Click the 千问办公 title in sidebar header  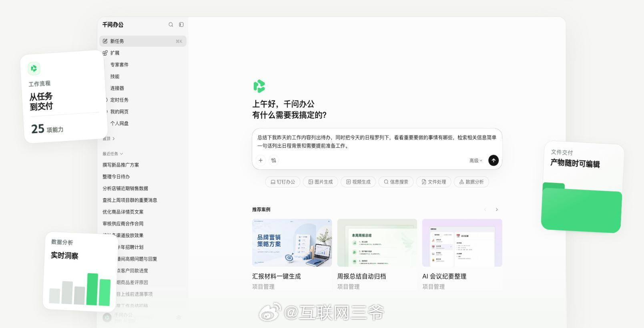[x=113, y=25]
